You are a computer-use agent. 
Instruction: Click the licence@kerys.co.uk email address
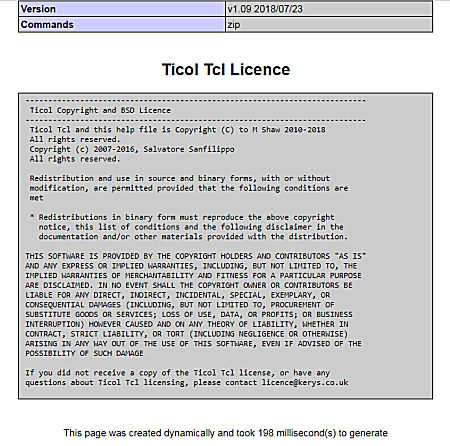tap(305, 382)
